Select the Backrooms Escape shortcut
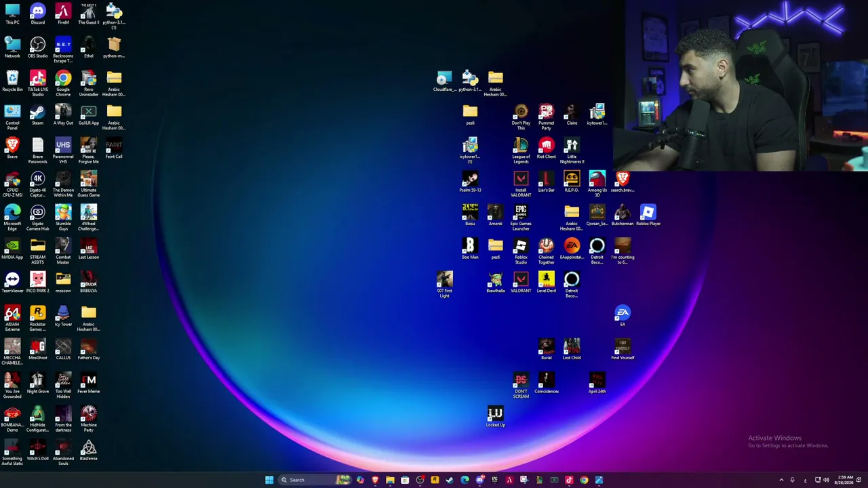Viewport: 868px width, 488px height. tap(63, 50)
